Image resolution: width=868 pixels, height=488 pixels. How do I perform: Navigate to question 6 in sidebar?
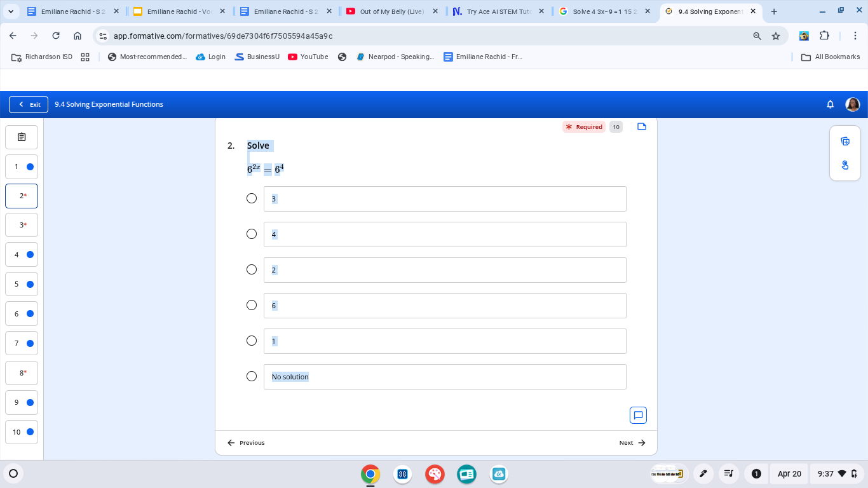22,314
